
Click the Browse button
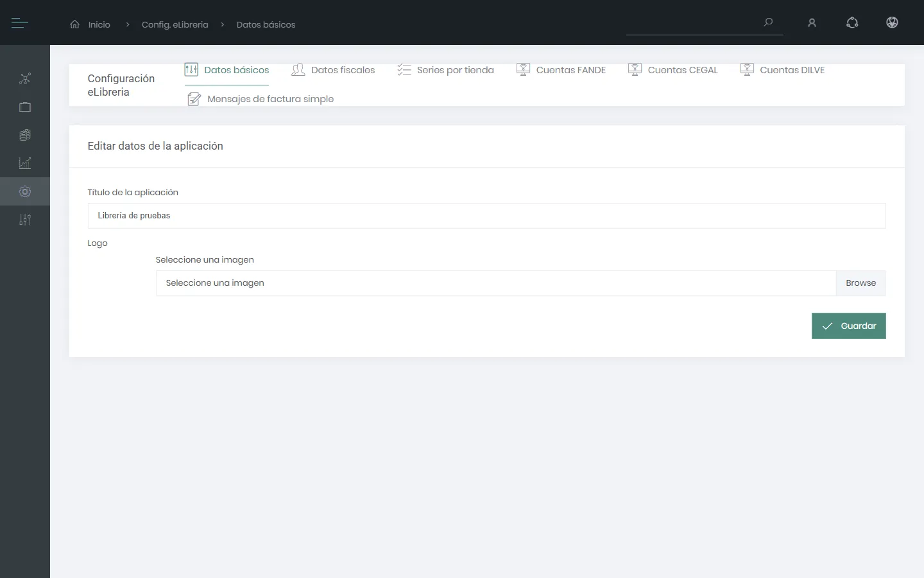tap(860, 283)
